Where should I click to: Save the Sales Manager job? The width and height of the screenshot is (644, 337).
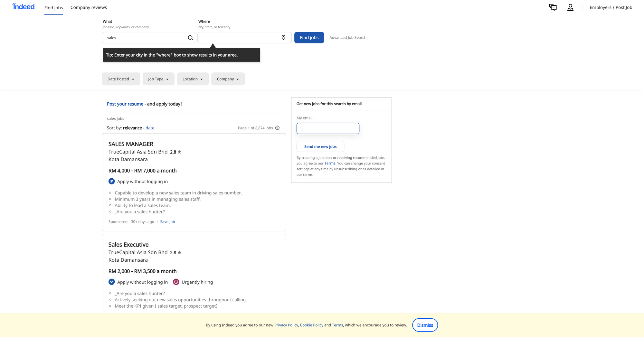pos(167,222)
